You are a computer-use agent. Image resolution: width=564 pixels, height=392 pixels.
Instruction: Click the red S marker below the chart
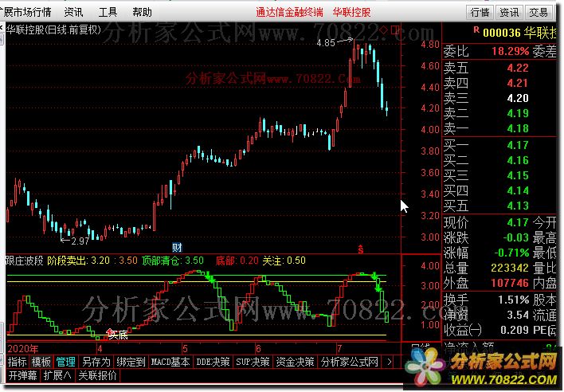pyautogui.click(x=360, y=249)
